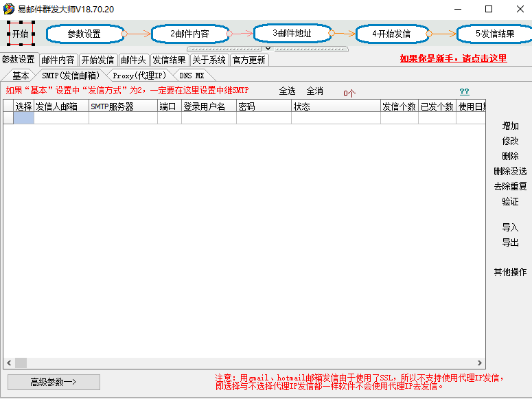This screenshot has width=532, height=399.
Task: Click 全消 to deselect all rows
Action: pyautogui.click(x=314, y=91)
